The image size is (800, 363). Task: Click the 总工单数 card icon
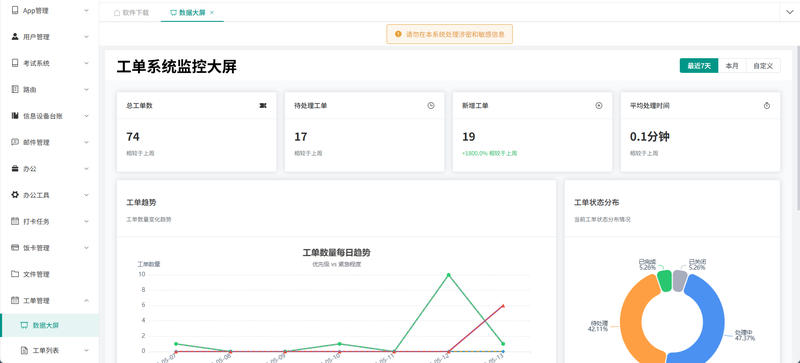tap(263, 106)
